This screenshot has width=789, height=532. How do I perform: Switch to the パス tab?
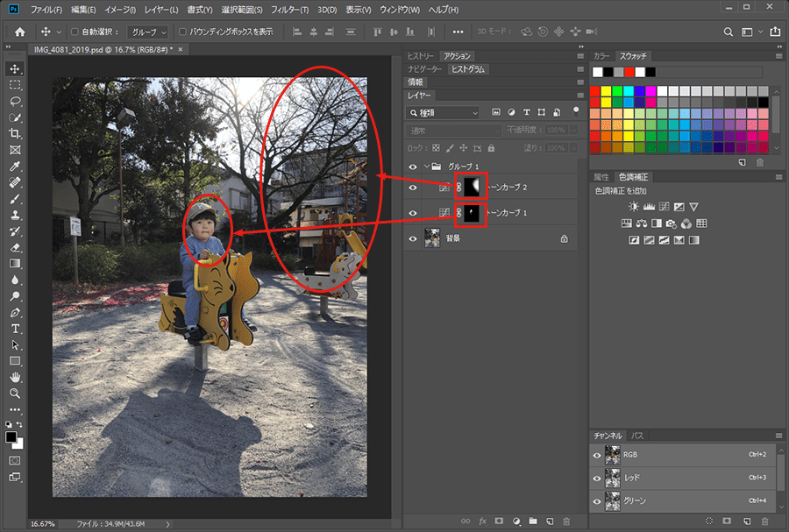click(x=638, y=436)
